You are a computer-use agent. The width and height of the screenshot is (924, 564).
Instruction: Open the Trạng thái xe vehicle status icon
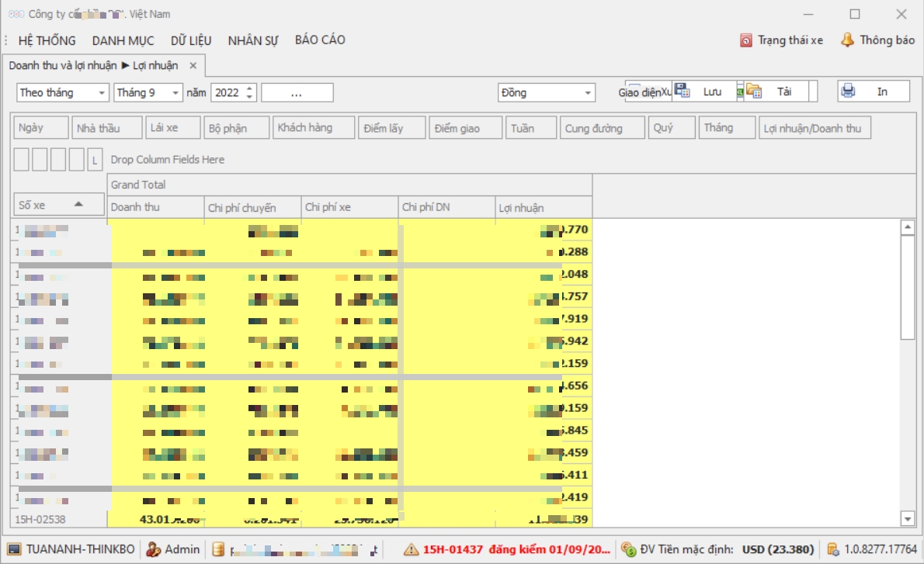click(x=745, y=40)
